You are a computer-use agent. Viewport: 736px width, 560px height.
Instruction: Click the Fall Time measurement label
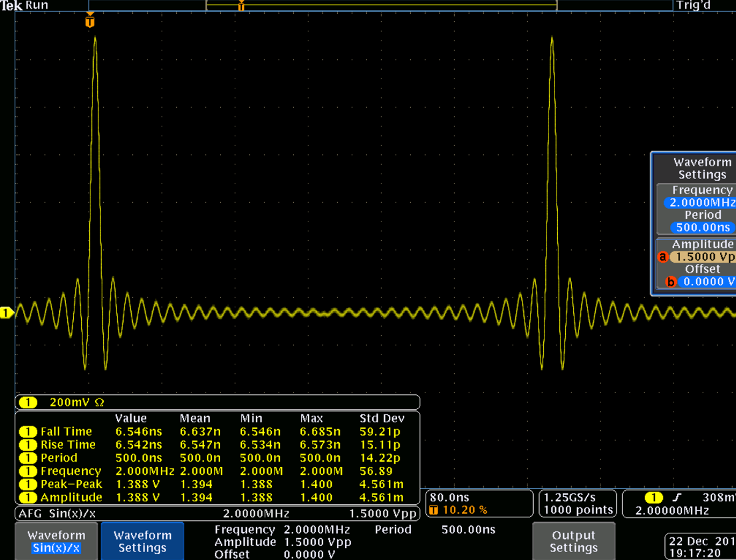[x=66, y=432]
